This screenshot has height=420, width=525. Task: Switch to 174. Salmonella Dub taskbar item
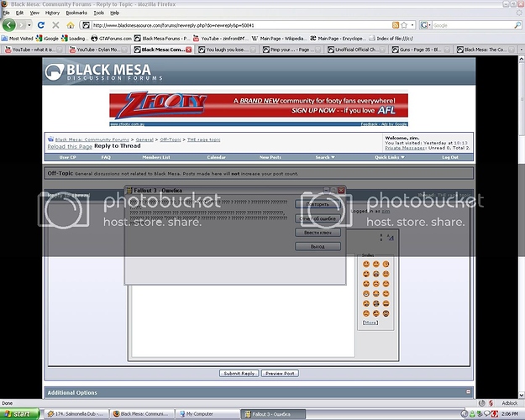coord(76,414)
